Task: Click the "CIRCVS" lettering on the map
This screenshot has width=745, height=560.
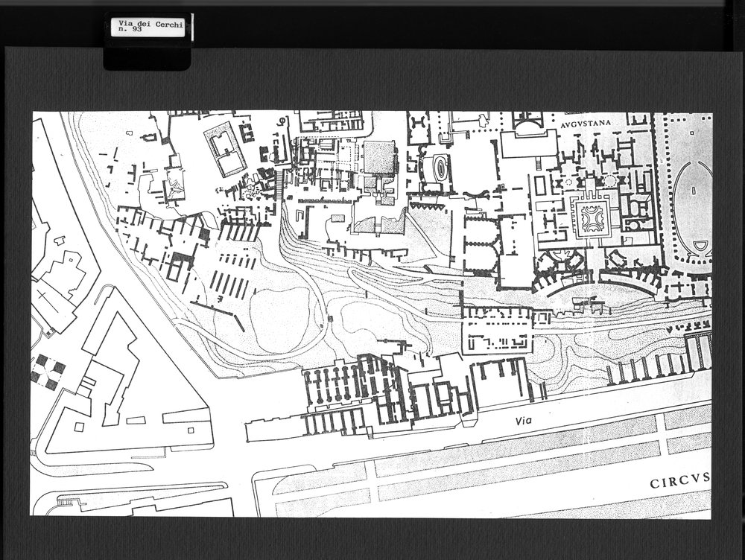Action: 680,482
